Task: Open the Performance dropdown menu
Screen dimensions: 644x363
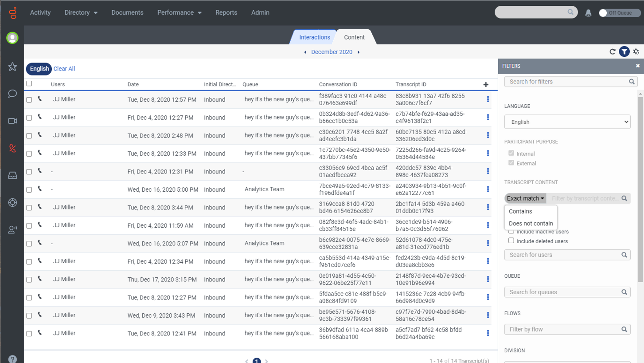Action: tap(179, 12)
